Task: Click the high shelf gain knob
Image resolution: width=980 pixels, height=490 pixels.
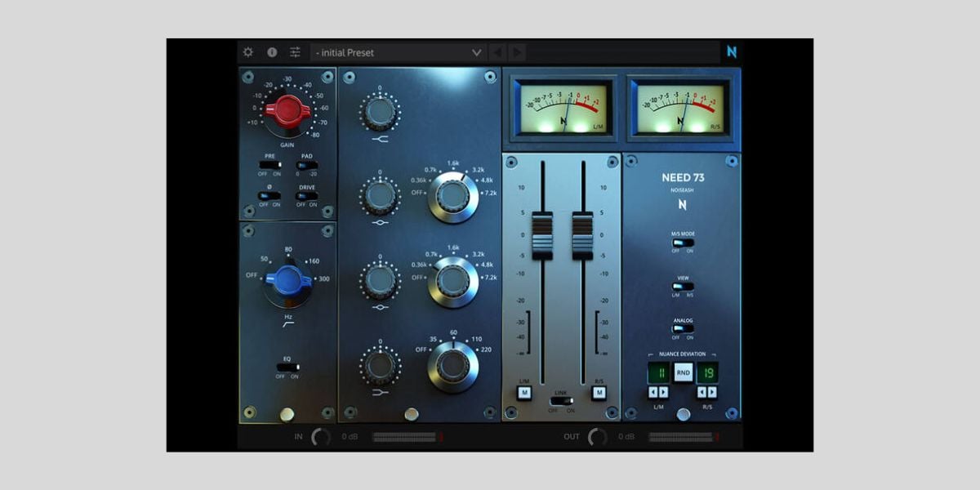Action: tap(379, 111)
